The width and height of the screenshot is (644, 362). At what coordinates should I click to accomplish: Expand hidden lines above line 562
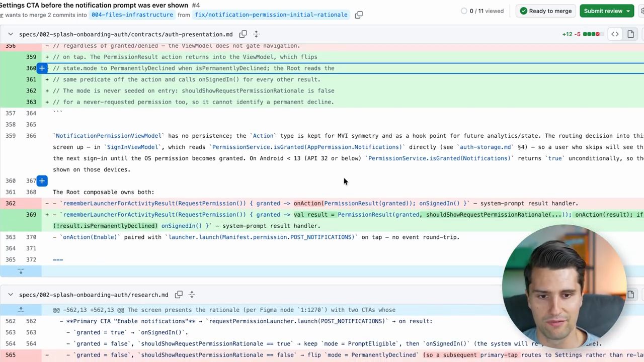(x=21, y=310)
